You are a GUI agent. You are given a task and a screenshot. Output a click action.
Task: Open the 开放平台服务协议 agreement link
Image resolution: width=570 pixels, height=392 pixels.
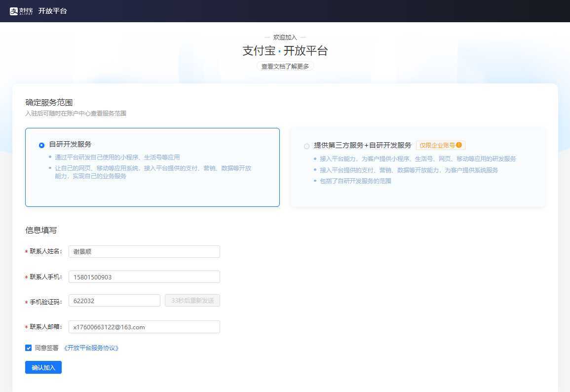click(91, 348)
